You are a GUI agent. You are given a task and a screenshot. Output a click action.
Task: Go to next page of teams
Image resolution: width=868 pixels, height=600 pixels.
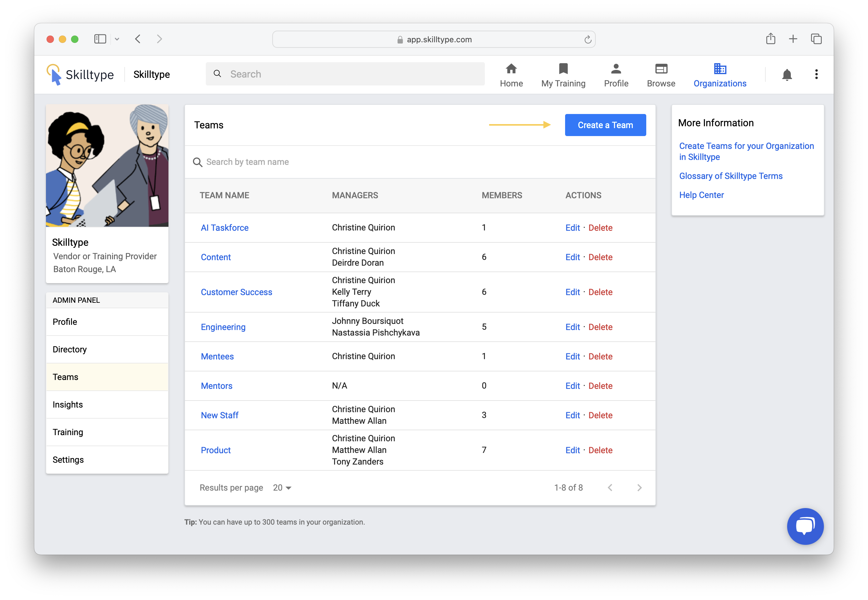(x=639, y=488)
